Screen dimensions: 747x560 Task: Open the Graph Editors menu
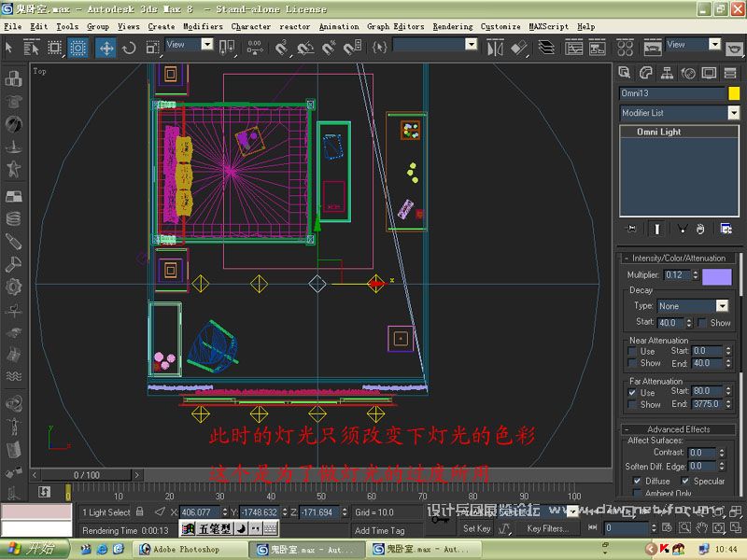(395, 27)
